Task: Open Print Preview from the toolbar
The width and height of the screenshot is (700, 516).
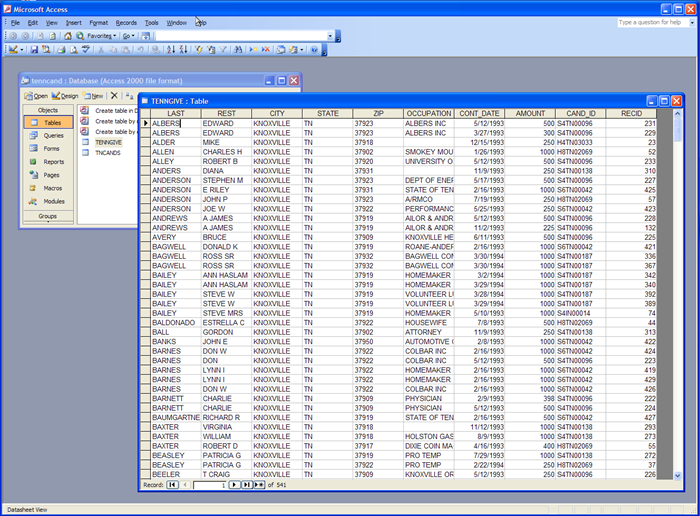Action: [74, 50]
